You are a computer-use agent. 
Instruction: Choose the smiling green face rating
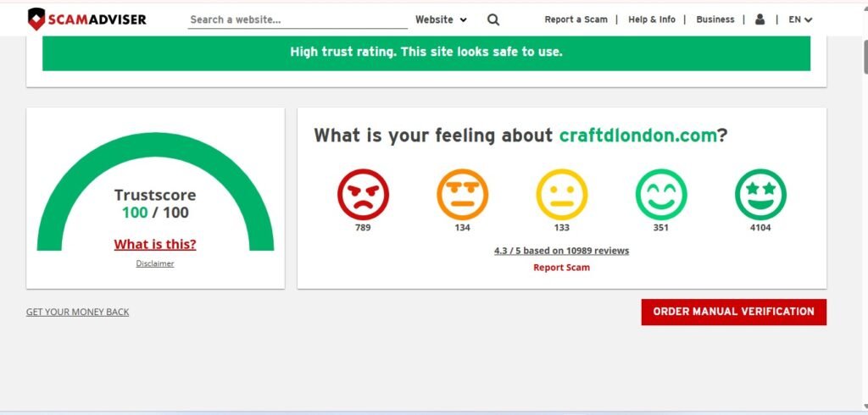coord(661,195)
